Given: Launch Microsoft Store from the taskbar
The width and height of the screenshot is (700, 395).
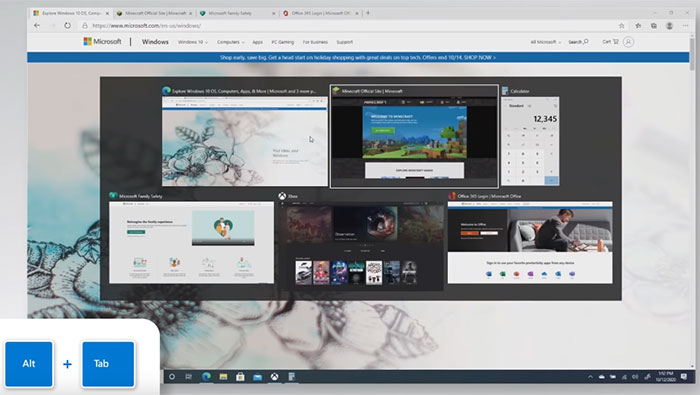Looking at the screenshot, I should [x=240, y=377].
